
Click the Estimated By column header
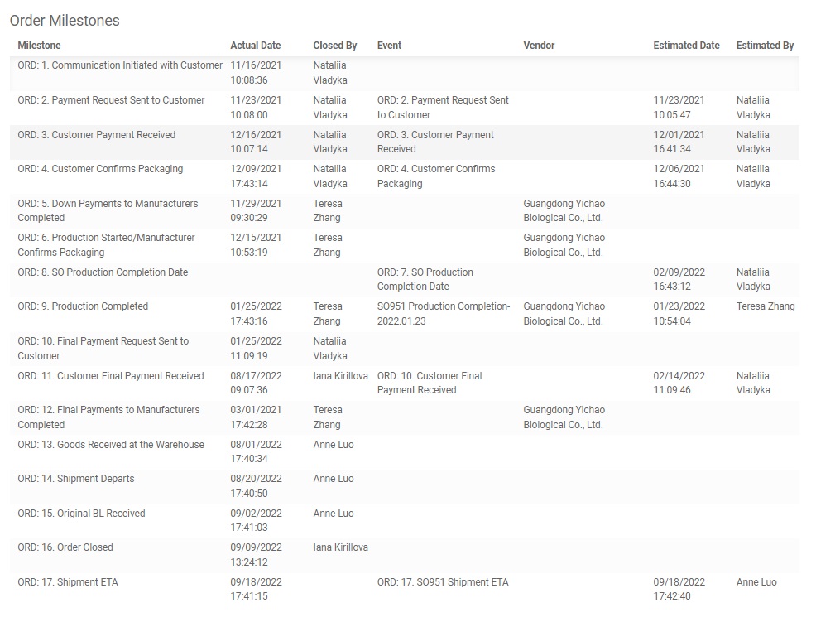pos(765,46)
